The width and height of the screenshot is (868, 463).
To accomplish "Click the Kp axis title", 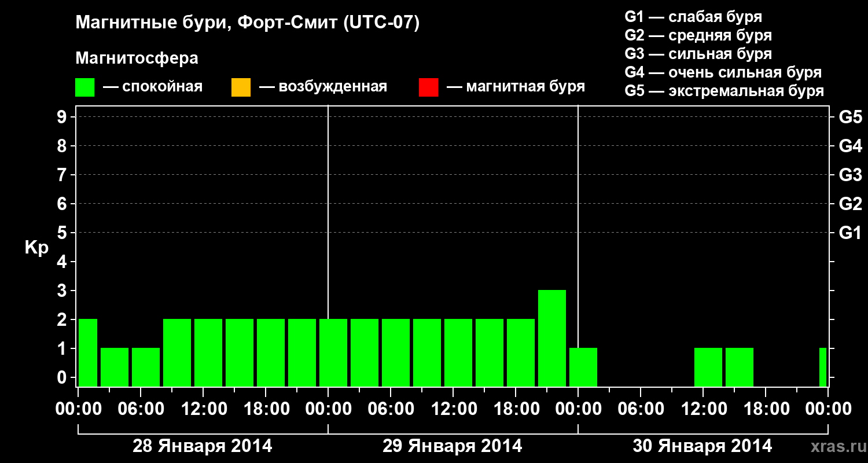I will [36, 248].
